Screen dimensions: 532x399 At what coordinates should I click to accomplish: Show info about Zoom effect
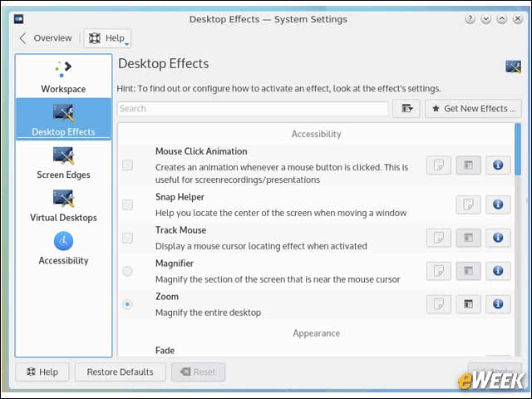498,304
